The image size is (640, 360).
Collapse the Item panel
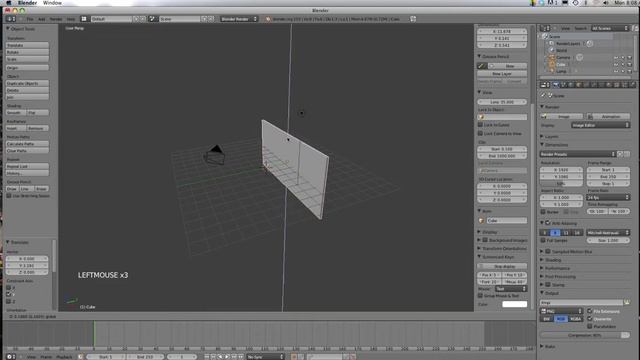tap(480, 211)
